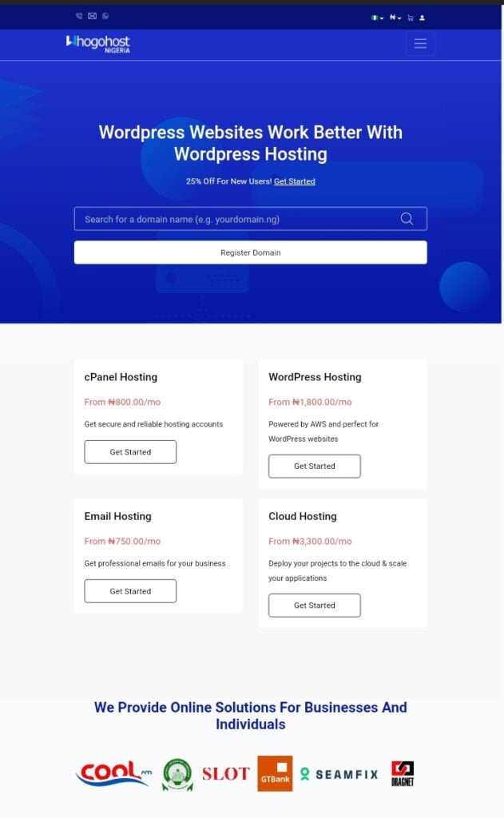Click the GTBank logo
Viewport: 504px width, 818px height.
275,773
